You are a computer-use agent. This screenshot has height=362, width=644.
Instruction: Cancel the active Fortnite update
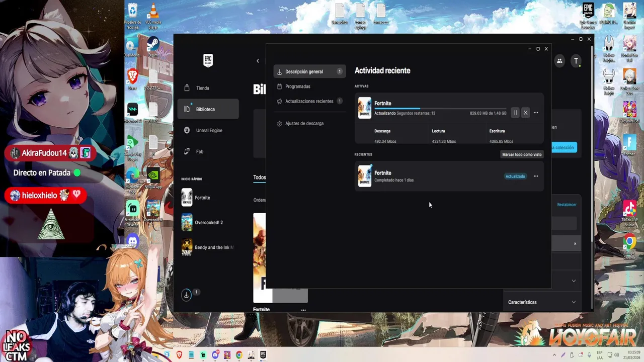point(525,113)
